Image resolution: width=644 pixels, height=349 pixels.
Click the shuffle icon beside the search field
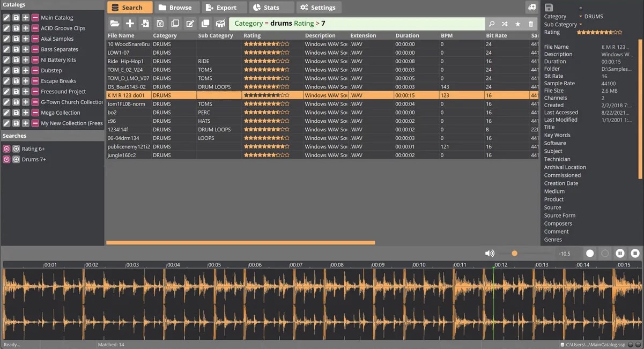(505, 24)
